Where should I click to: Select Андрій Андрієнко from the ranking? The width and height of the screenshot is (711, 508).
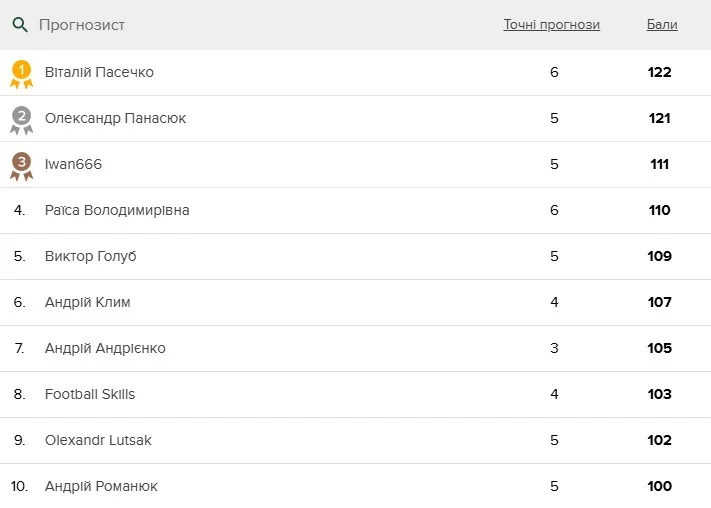105,348
